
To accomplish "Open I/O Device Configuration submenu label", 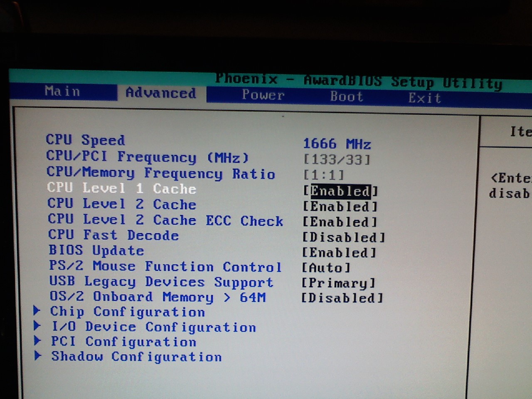I will [x=153, y=327].
